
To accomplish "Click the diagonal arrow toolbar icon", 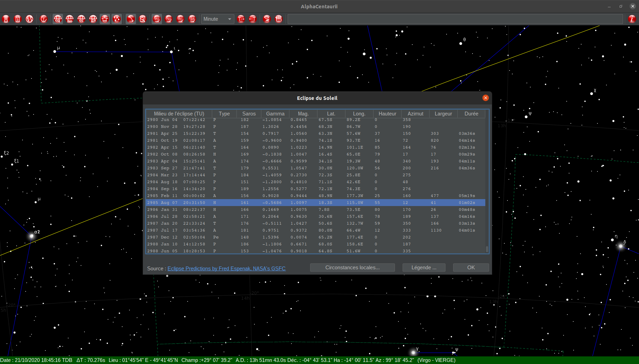I will pyautogui.click(x=131, y=19).
